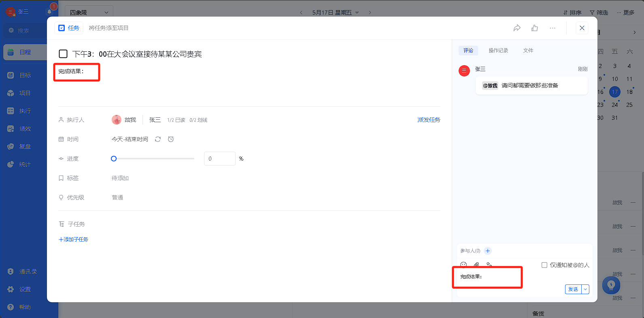Image resolution: width=644 pixels, height=318 pixels.
Task: Go to the previous day arrow
Action: click(x=301, y=13)
